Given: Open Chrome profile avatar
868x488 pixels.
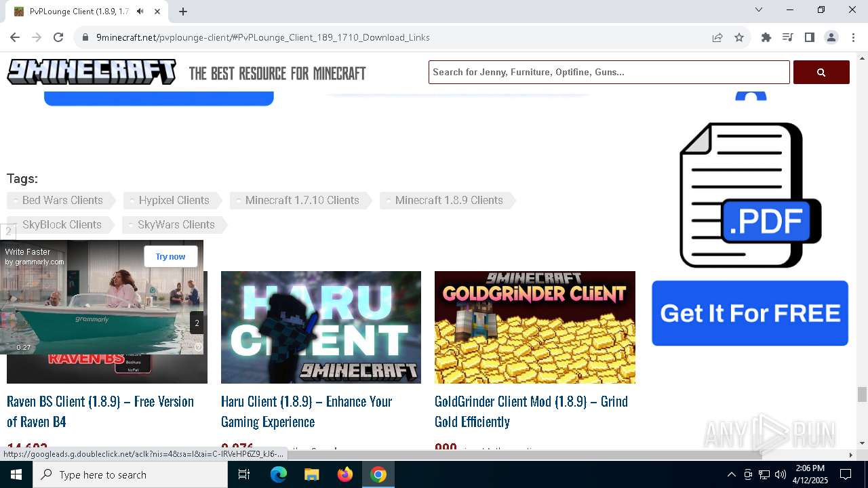Looking at the screenshot, I should [831, 37].
